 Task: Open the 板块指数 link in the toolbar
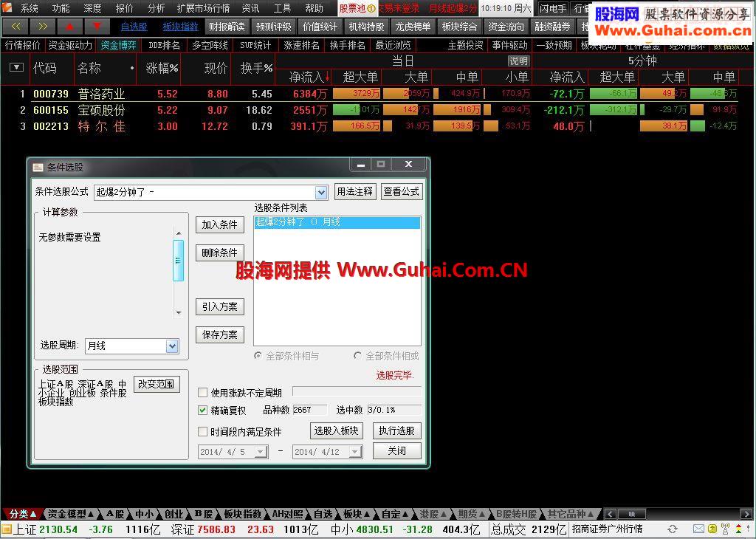181,27
